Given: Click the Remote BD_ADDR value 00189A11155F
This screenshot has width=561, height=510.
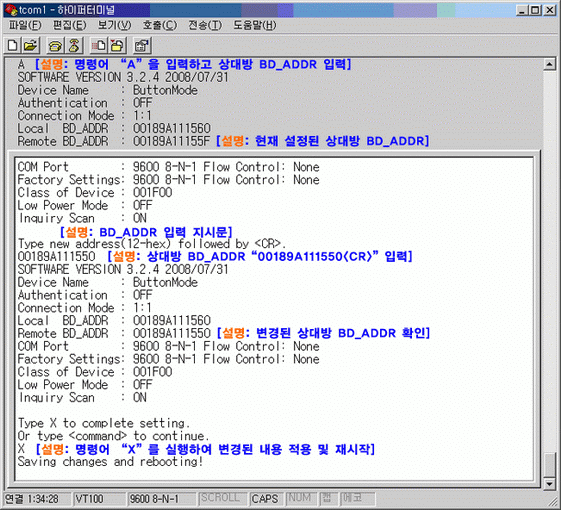Looking at the screenshot, I should [x=171, y=141].
